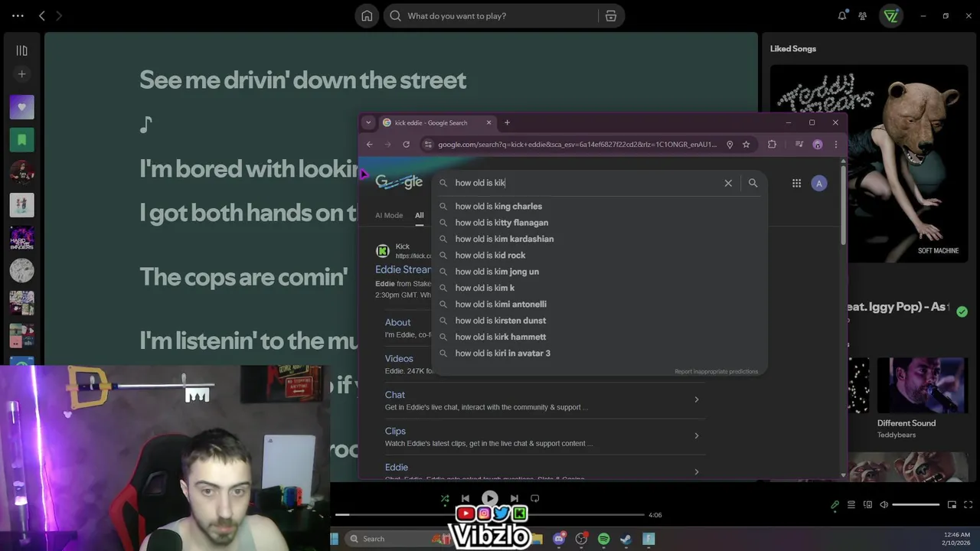Mute Spotify with the speaker icon
This screenshot has width=980, height=551.
coord(884,505)
